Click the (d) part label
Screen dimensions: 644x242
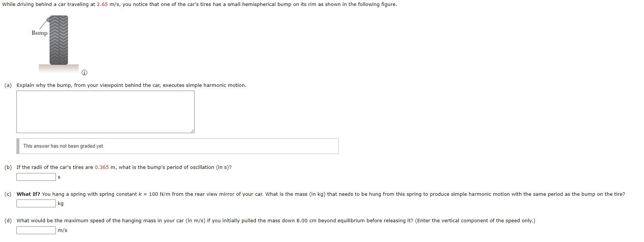pos(8,221)
